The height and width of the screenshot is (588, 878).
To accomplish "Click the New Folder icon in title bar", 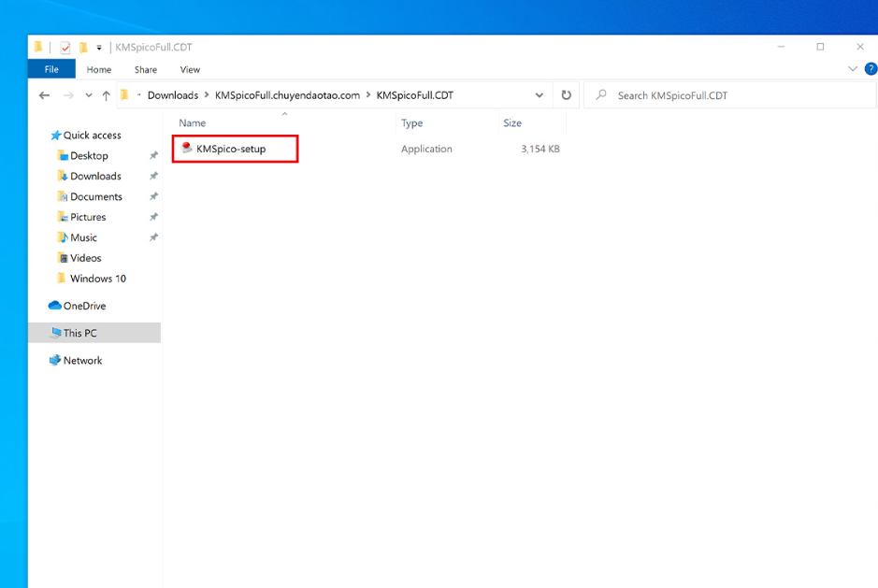I will [83, 48].
